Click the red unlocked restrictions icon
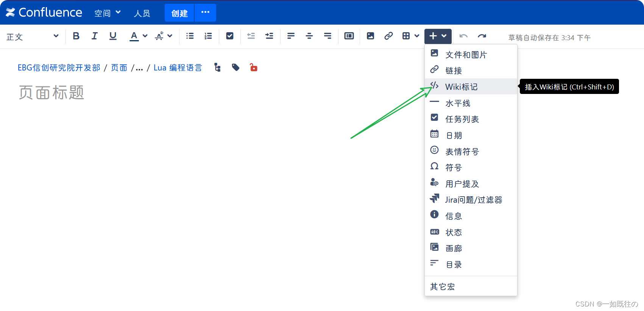The height and width of the screenshot is (311, 644). 253,67
